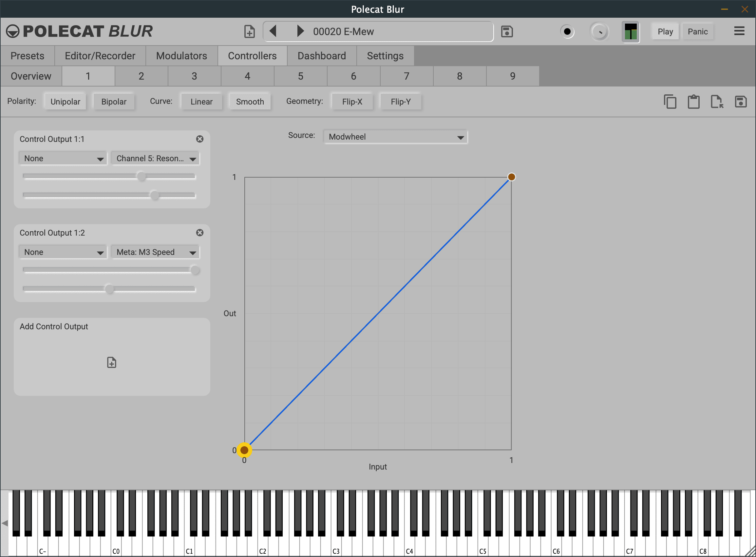Click the Play button

(665, 31)
